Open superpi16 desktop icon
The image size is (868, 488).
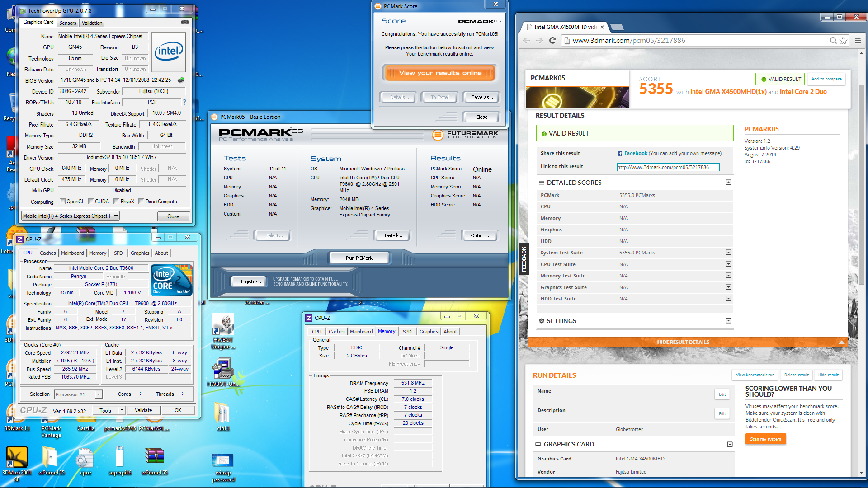(x=120, y=461)
